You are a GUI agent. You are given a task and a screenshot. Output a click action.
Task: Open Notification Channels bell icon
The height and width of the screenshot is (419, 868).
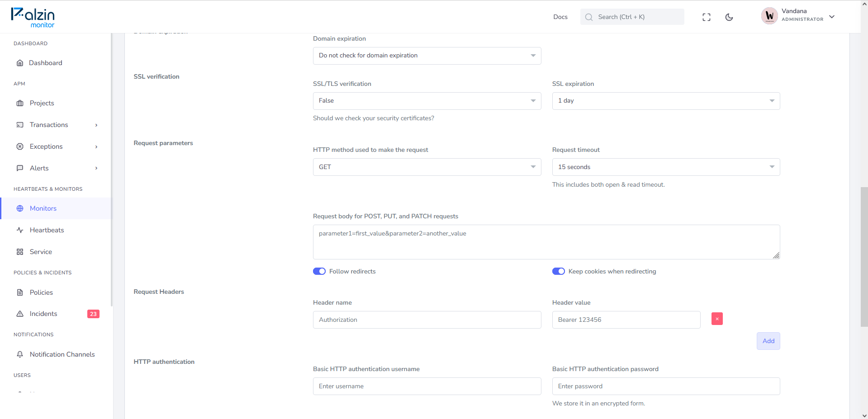click(x=20, y=354)
